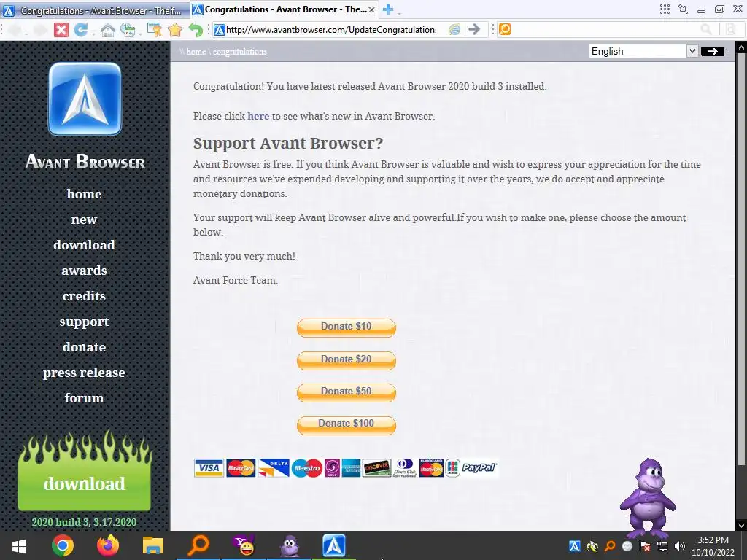Open Firefox from taskbar
Viewport: 747px width, 560px height.
pyautogui.click(x=108, y=545)
